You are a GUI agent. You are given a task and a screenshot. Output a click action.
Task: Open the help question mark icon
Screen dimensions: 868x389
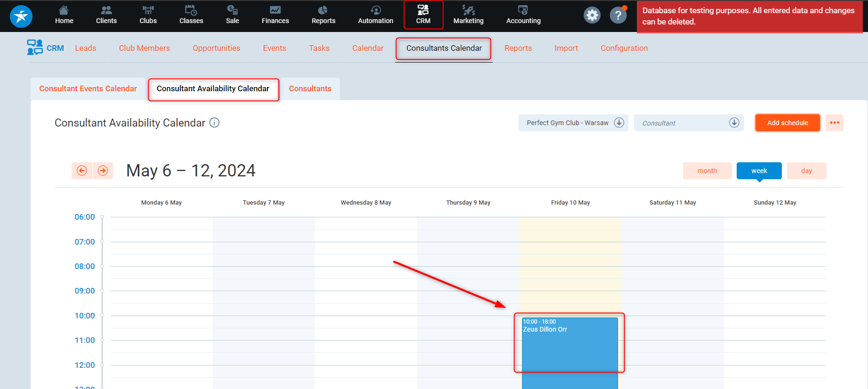pos(618,16)
